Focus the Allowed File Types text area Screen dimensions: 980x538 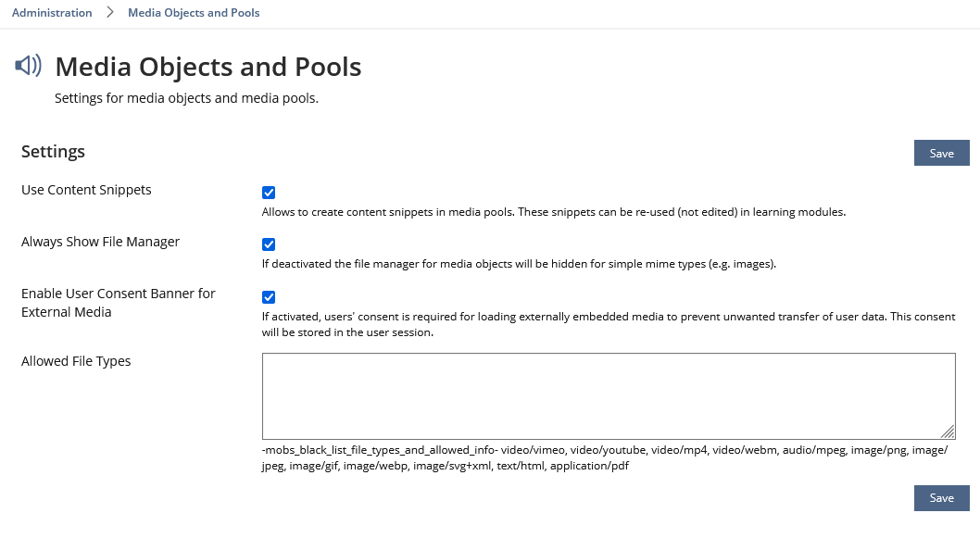pos(608,395)
